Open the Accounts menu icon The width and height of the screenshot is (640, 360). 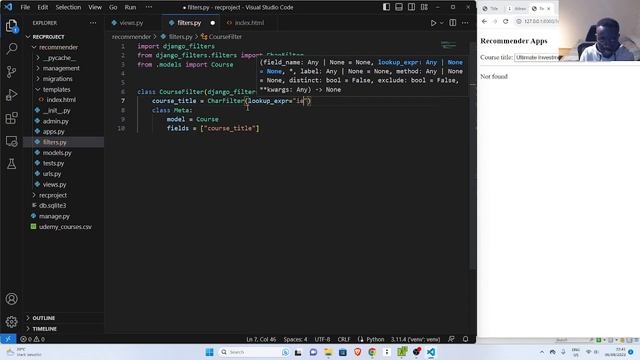(x=11, y=299)
